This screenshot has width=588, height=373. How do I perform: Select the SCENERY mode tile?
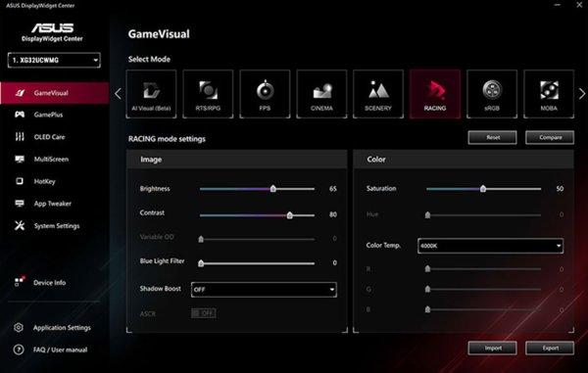(378, 94)
